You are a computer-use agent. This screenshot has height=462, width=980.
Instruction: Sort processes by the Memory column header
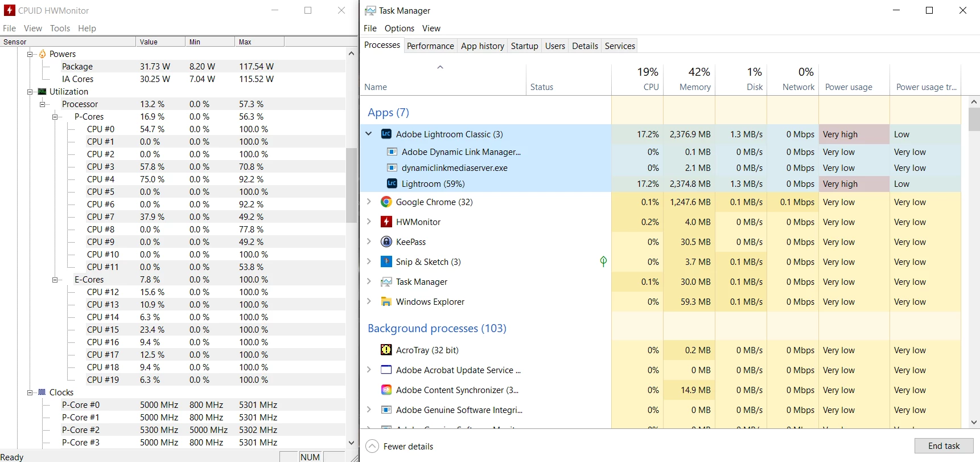pos(689,79)
